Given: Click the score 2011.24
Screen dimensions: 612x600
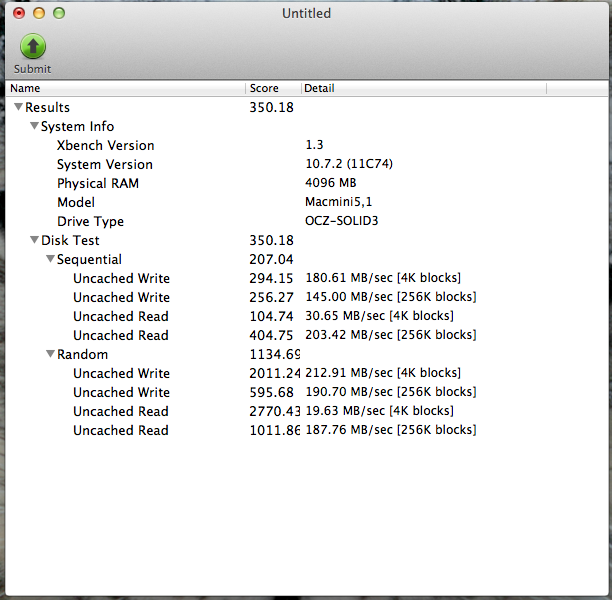Looking at the screenshot, I should click(x=275, y=373).
